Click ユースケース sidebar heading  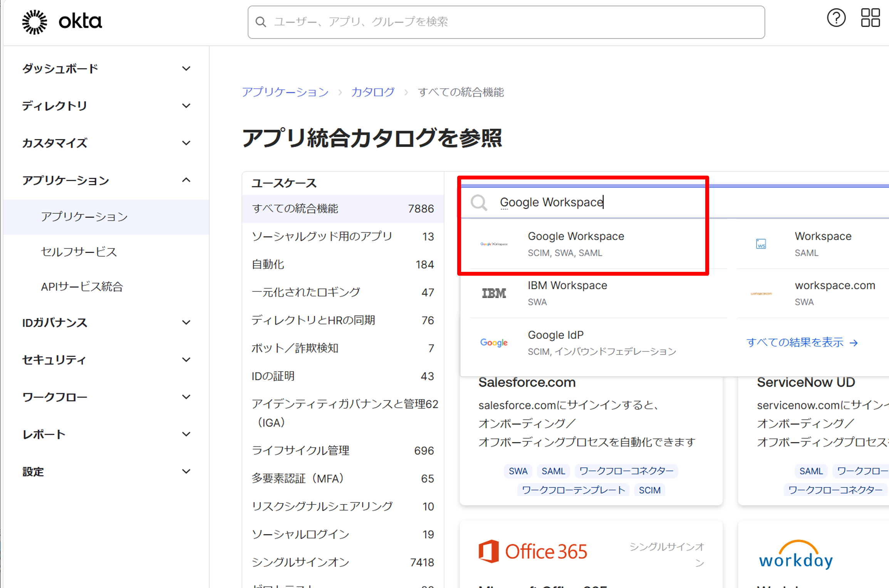point(284,183)
